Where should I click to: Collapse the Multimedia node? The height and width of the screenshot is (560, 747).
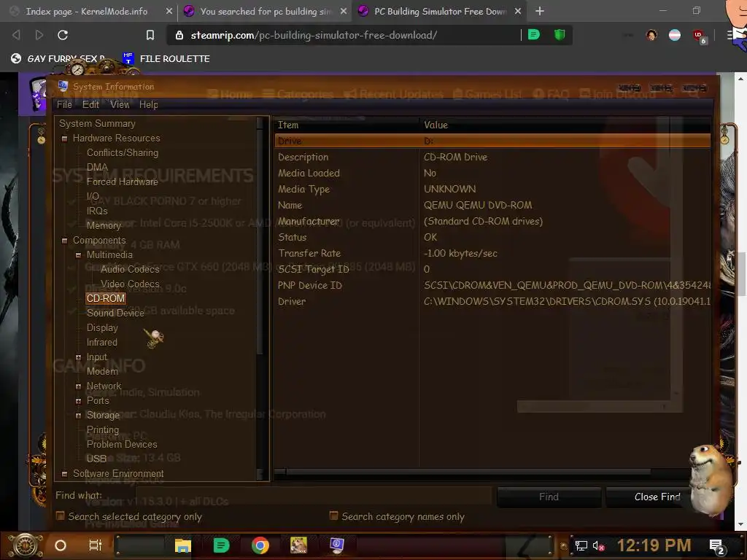tap(78, 255)
